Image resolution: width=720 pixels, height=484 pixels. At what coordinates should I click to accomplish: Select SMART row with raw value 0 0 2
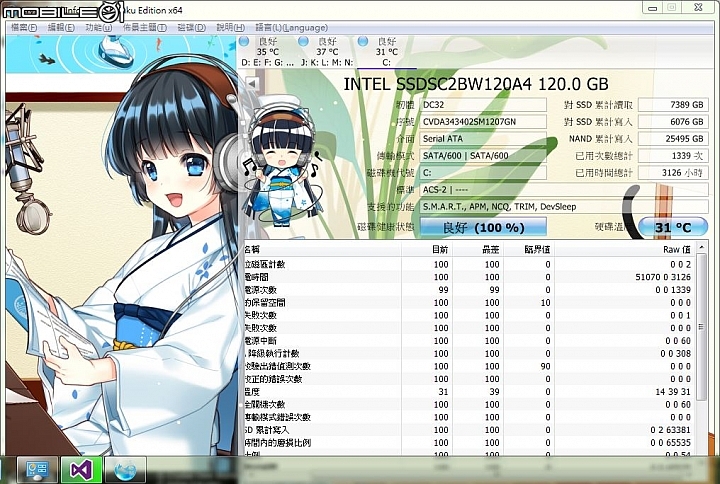(x=469, y=265)
